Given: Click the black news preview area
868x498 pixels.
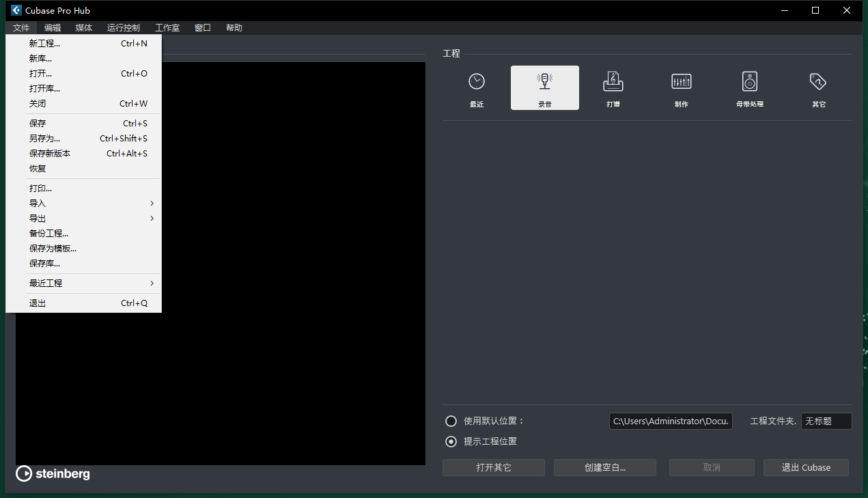Looking at the screenshot, I should 293,264.
